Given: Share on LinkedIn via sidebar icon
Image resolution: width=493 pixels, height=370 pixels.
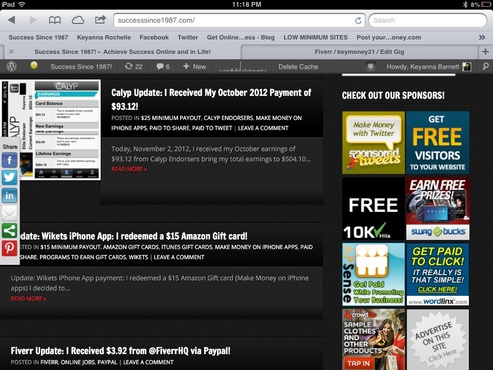Looking at the screenshot, I should (9, 195).
